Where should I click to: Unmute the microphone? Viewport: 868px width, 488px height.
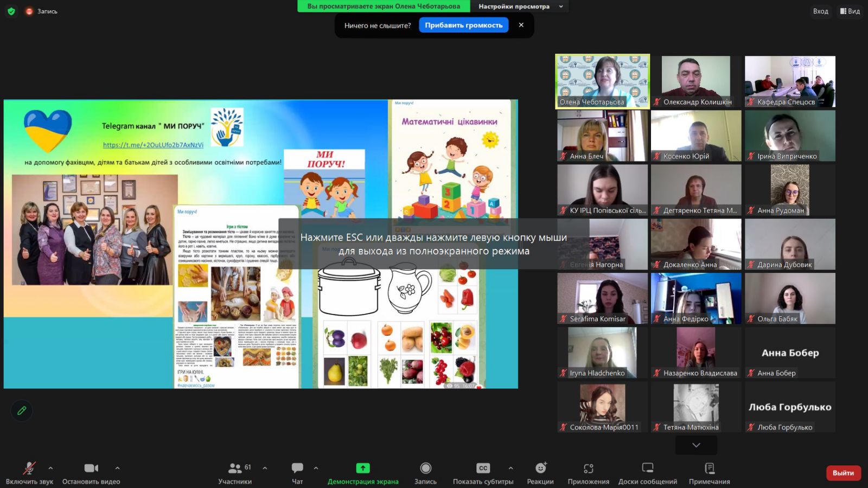tap(29, 468)
